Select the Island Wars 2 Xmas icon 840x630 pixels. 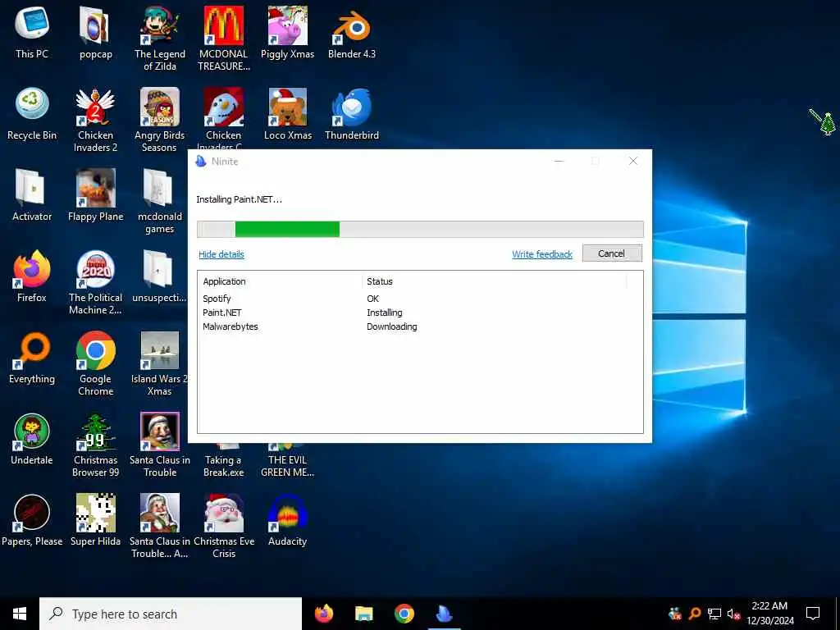tap(160, 363)
